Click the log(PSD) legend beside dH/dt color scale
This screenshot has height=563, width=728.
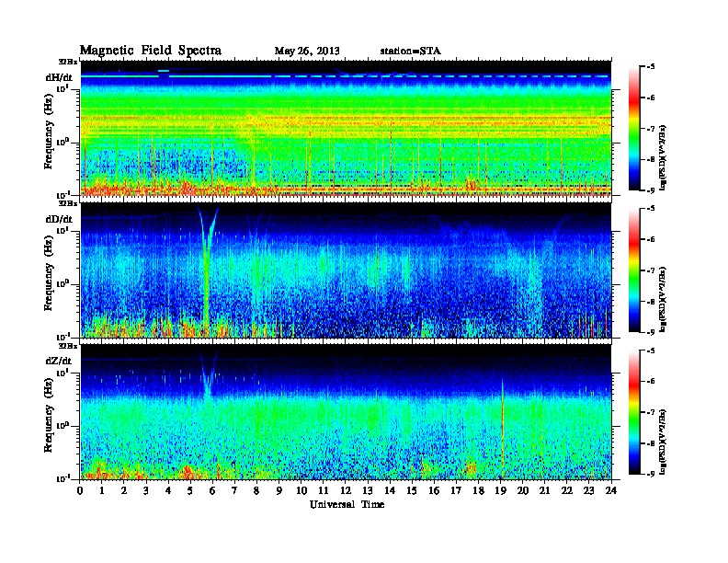coord(664,157)
